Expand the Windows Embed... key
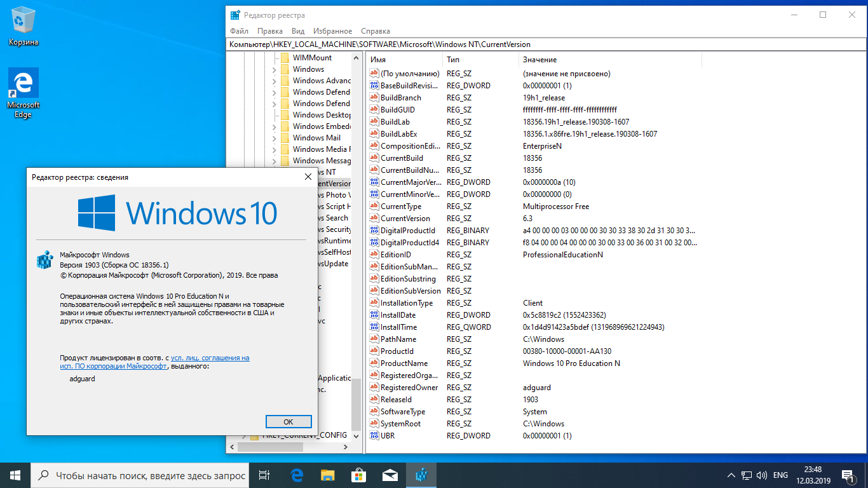 tap(274, 126)
